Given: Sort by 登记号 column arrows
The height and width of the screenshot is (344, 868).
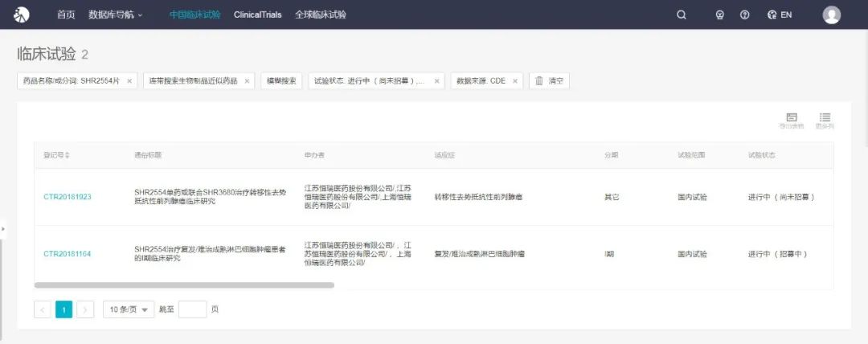Looking at the screenshot, I should [68, 156].
